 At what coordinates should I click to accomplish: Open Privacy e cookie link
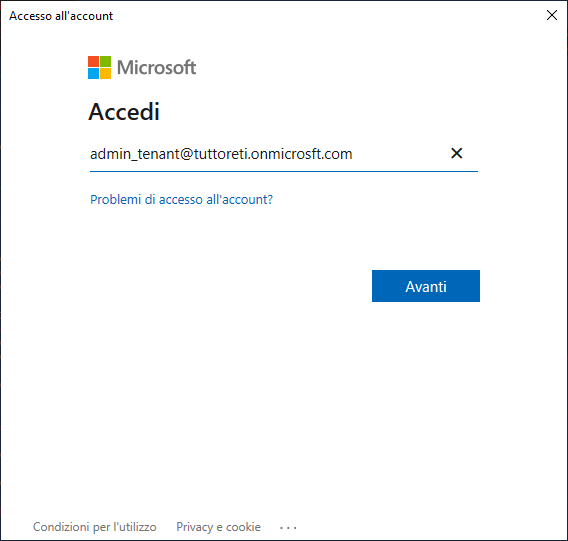tap(218, 527)
